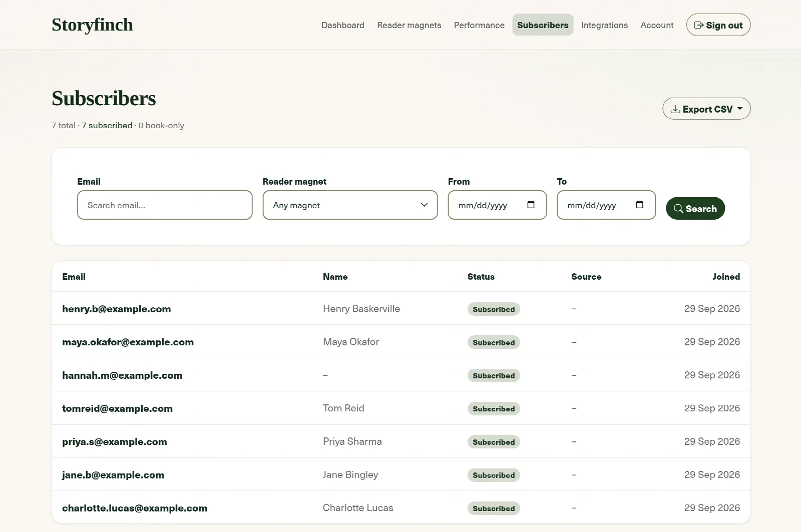Click the name Jane Bingley

350,474
